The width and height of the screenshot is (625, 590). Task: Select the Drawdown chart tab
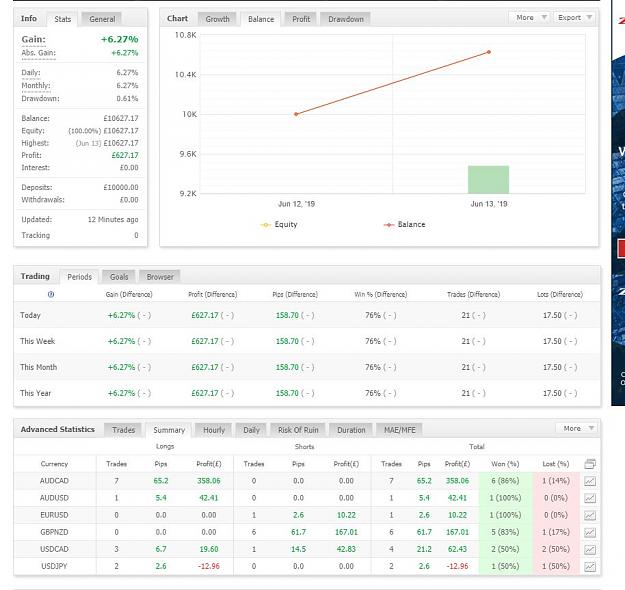tap(346, 19)
